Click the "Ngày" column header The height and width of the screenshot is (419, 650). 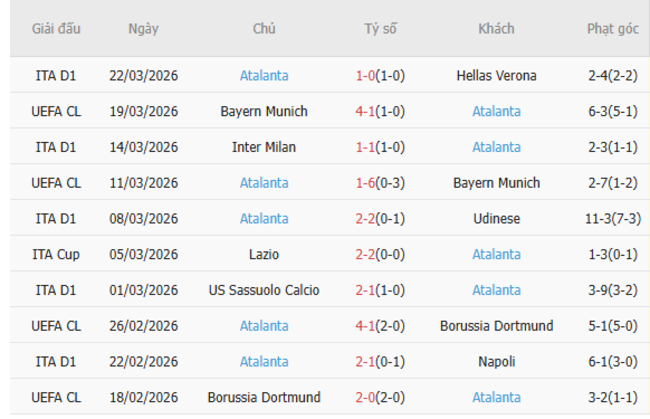pos(143,28)
